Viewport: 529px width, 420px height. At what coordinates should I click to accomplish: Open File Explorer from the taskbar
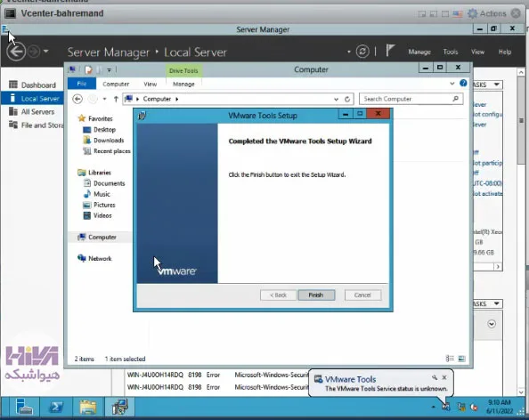point(88,407)
